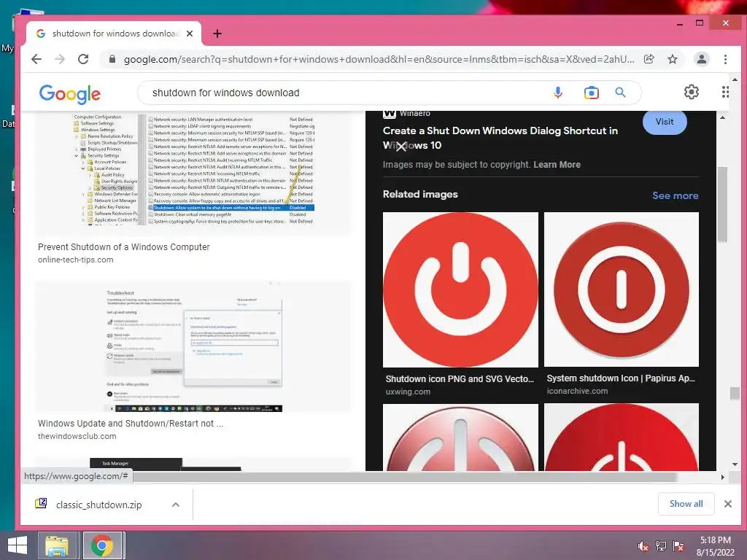Open the taskbar clock and date
The height and width of the screenshot is (560, 747).
pos(715,546)
